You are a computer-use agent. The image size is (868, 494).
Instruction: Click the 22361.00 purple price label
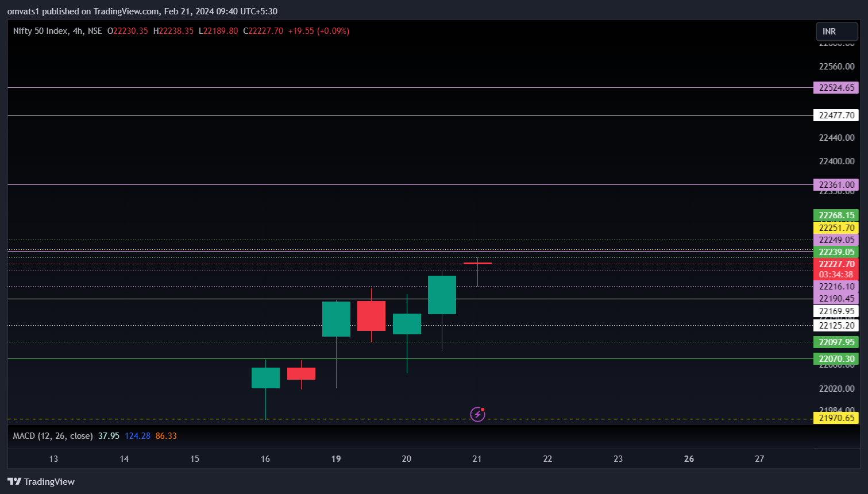(836, 185)
